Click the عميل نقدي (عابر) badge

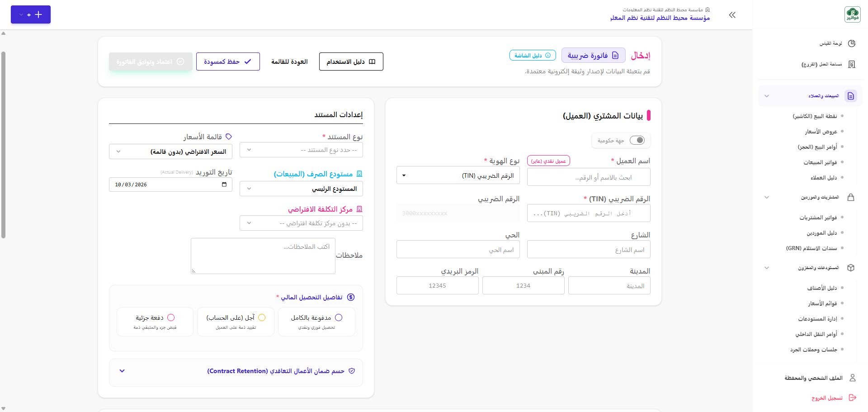pyautogui.click(x=548, y=161)
